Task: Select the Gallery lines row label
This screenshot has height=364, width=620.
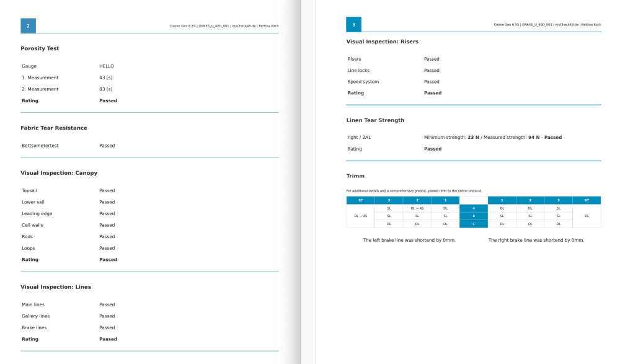Action: coord(36,316)
